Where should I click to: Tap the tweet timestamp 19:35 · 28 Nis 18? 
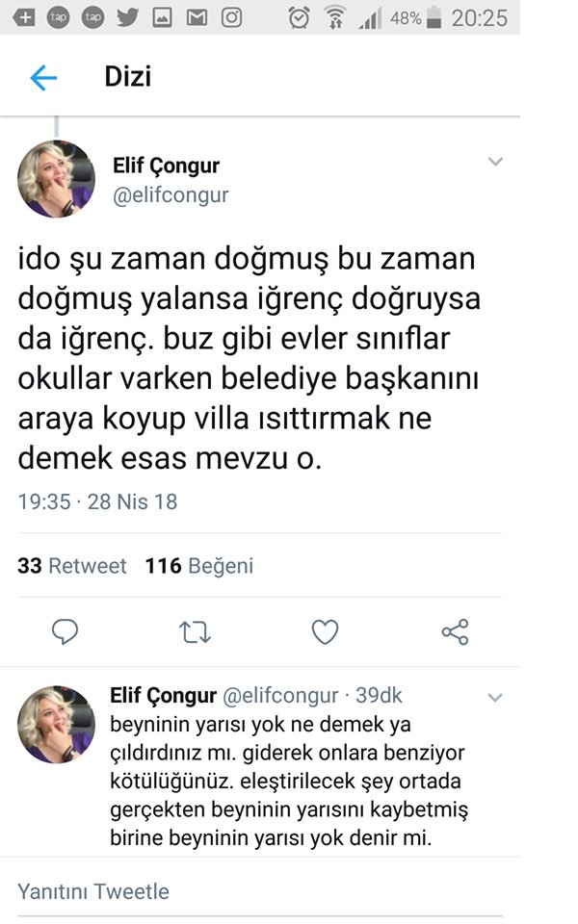pyautogui.click(x=97, y=501)
